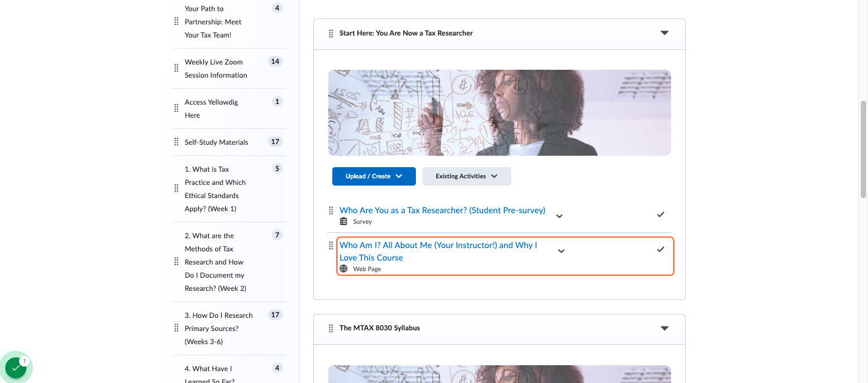Open Who Are You as a Tax Researcher survey
Image resolution: width=868 pixels, height=383 pixels.
(442, 211)
